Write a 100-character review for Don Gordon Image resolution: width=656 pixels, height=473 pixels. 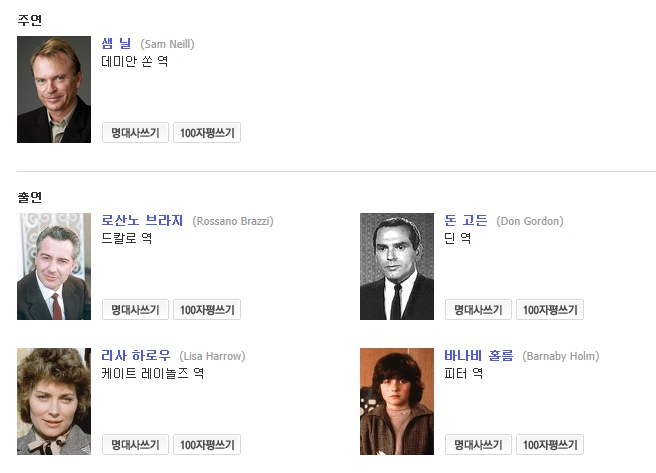(x=550, y=310)
